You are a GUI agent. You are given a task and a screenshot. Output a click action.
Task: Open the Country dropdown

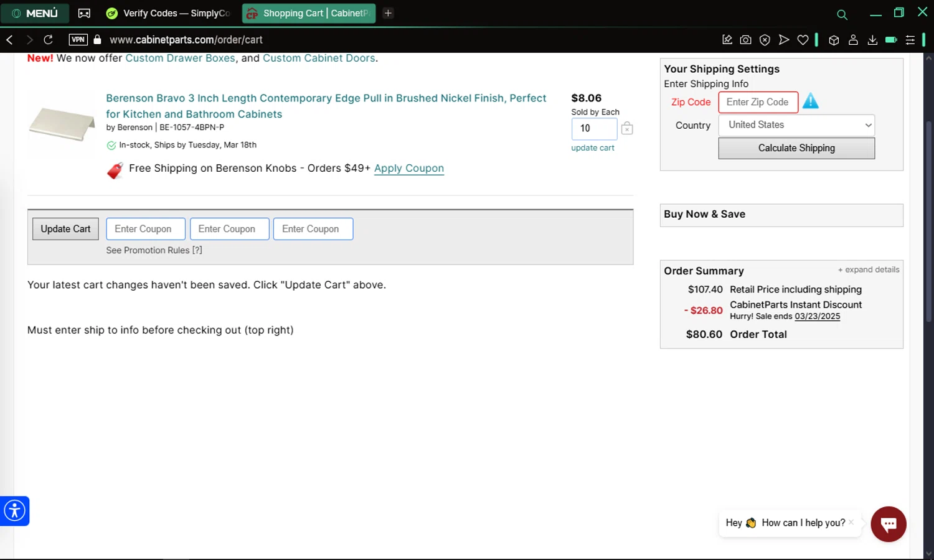(796, 125)
